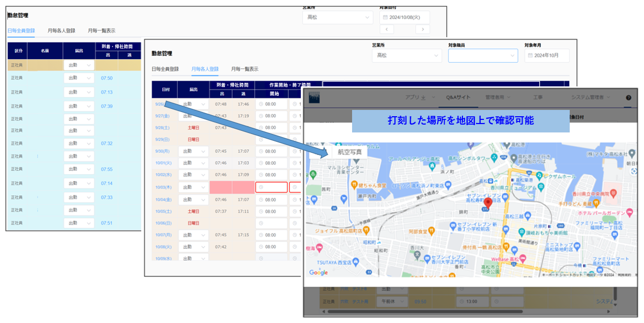Click the red location pin on the map

coord(488,203)
